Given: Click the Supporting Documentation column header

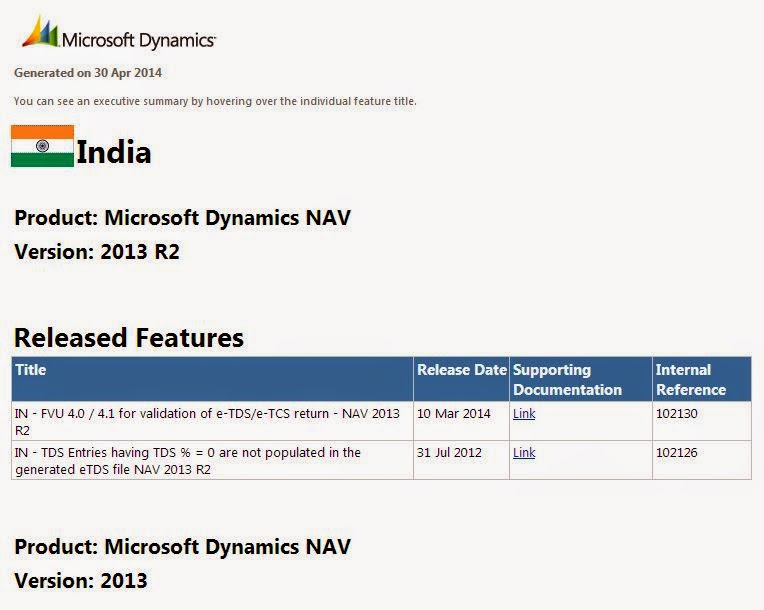Looking at the screenshot, I should [567, 380].
